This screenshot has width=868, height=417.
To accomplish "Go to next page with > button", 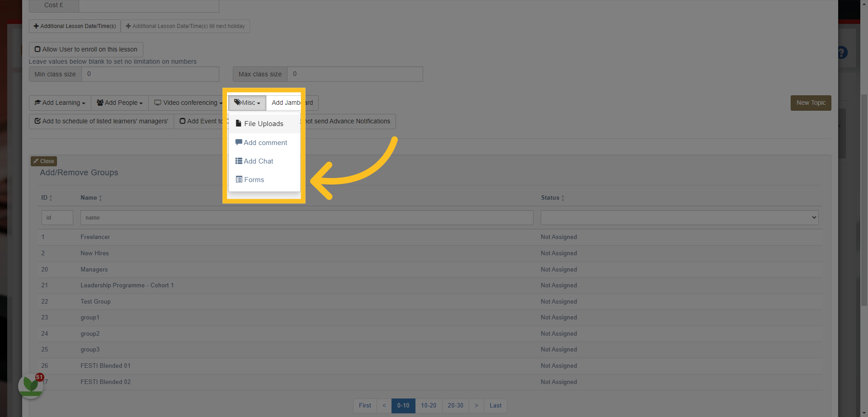I will 476,406.
